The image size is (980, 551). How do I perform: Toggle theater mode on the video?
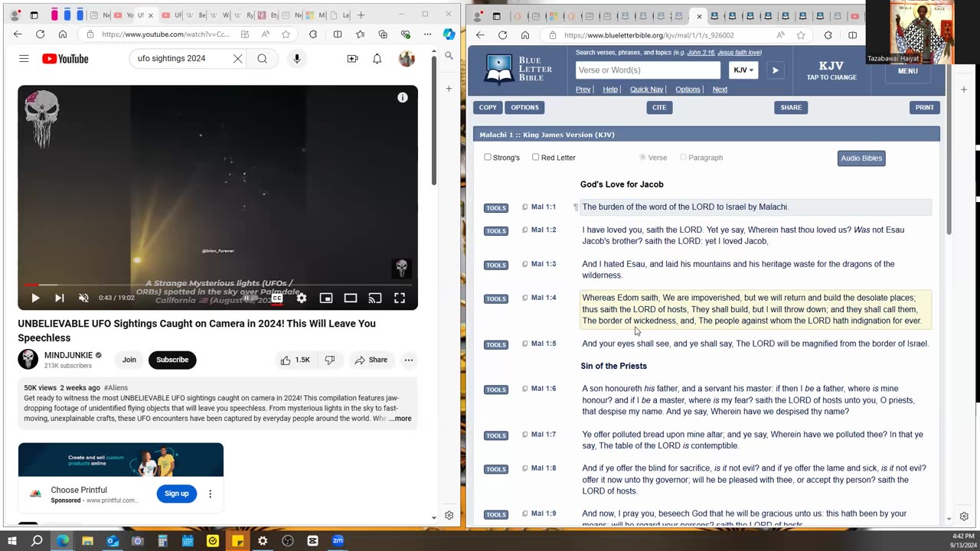click(351, 298)
